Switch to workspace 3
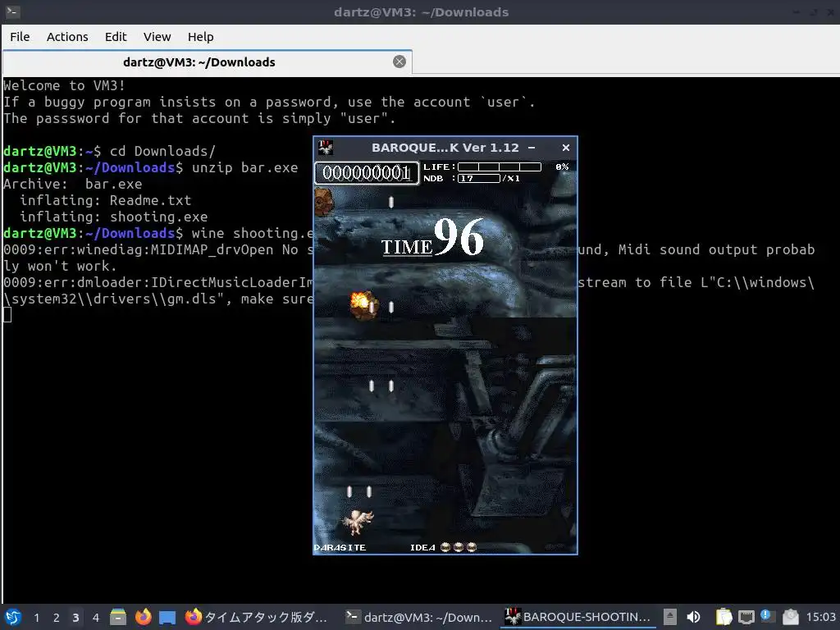This screenshot has height=630, width=840. [x=75, y=618]
